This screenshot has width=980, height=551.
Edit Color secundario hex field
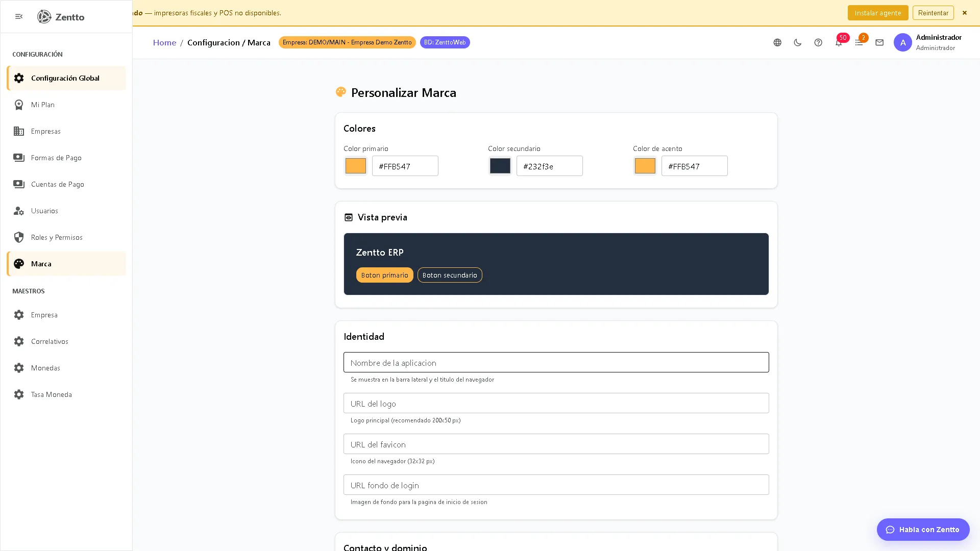(550, 166)
